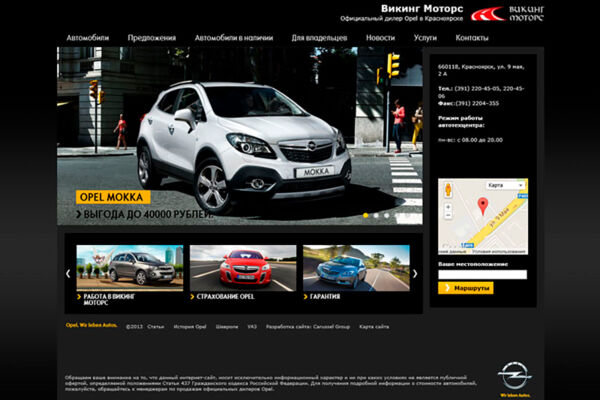The image size is (600, 400).
Task: Click the legal disclaimer paragraph in footer
Action: click(271, 383)
